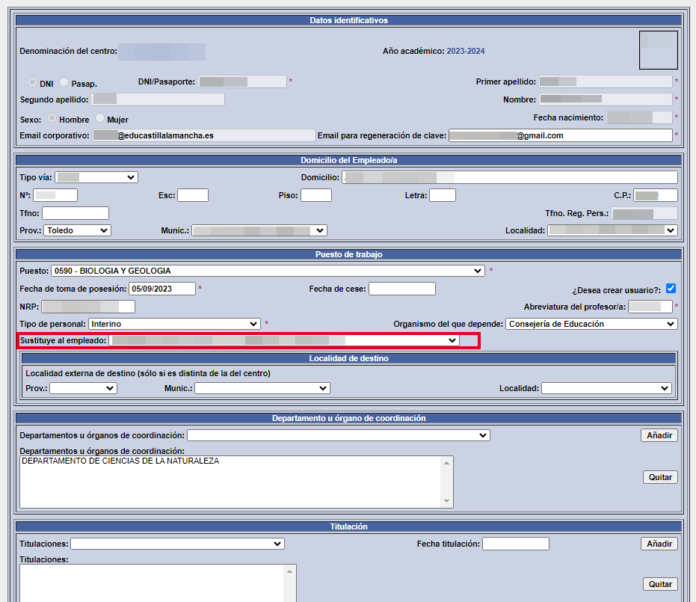Open the Sustituye al empleado dropdown

tap(285, 341)
